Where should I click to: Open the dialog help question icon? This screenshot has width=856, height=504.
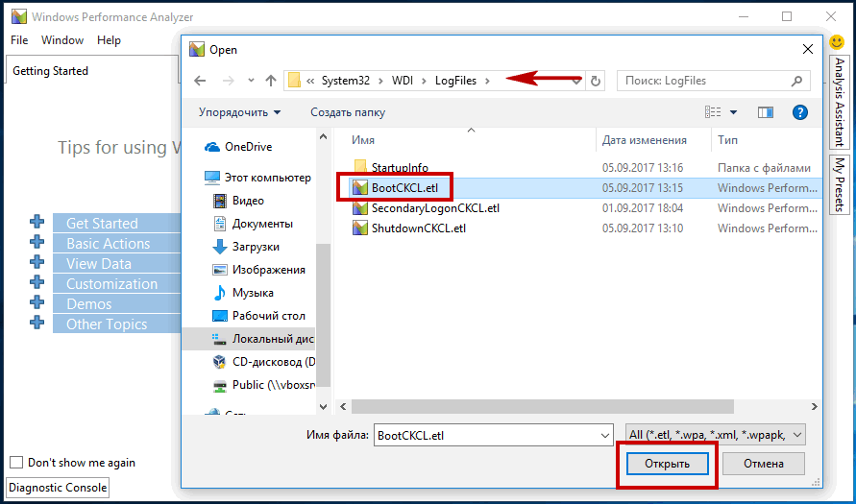tap(799, 112)
